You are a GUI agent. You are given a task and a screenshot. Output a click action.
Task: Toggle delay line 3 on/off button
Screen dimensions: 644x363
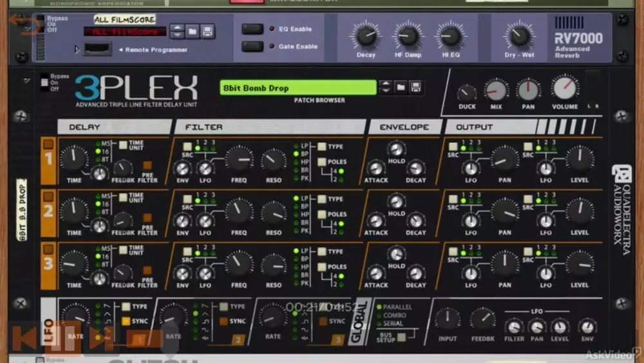click(x=48, y=249)
